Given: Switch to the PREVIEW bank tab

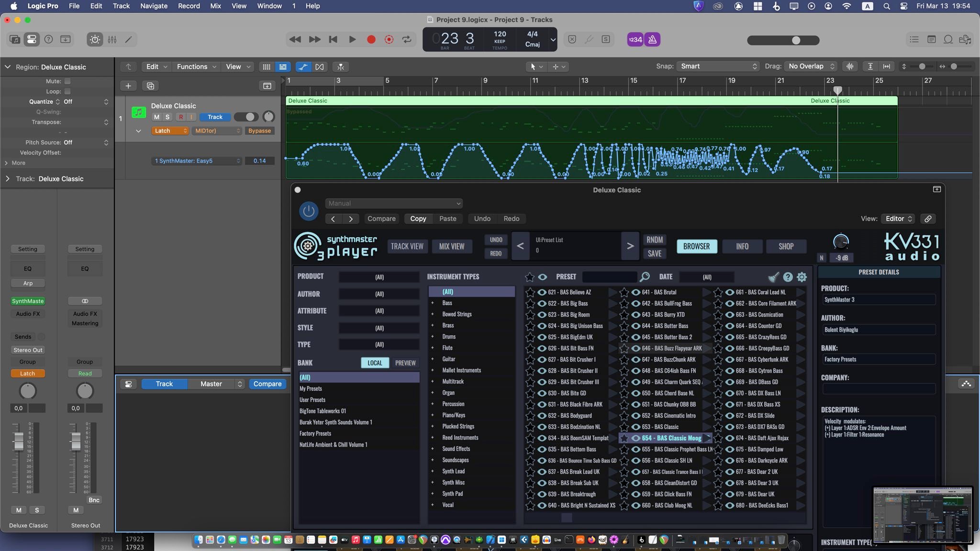Looking at the screenshot, I should click(x=405, y=363).
